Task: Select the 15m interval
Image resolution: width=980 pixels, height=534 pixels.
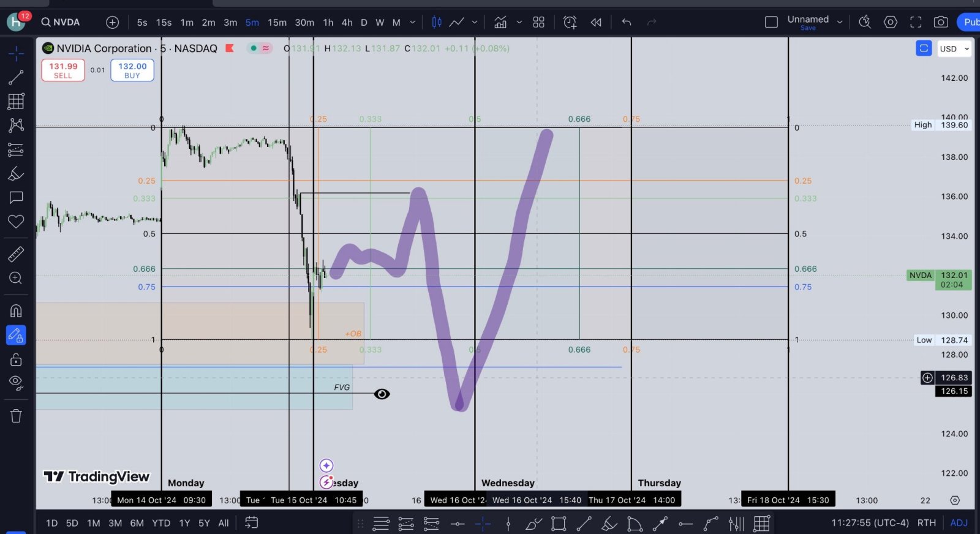Action: click(x=277, y=22)
